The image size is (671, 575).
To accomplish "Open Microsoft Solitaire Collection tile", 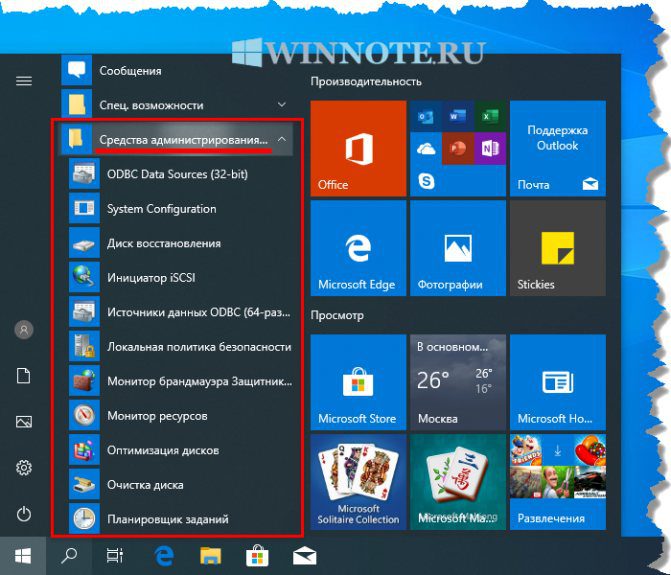I will click(358, 482).
